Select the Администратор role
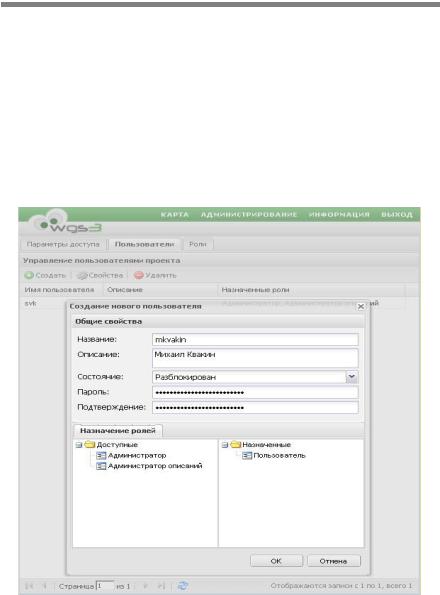 [x=137, y=455]
